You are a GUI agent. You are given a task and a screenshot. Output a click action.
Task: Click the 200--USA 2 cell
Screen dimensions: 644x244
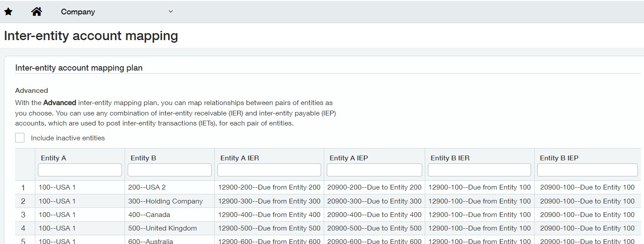pyautogui.click(x=147, y=187)
